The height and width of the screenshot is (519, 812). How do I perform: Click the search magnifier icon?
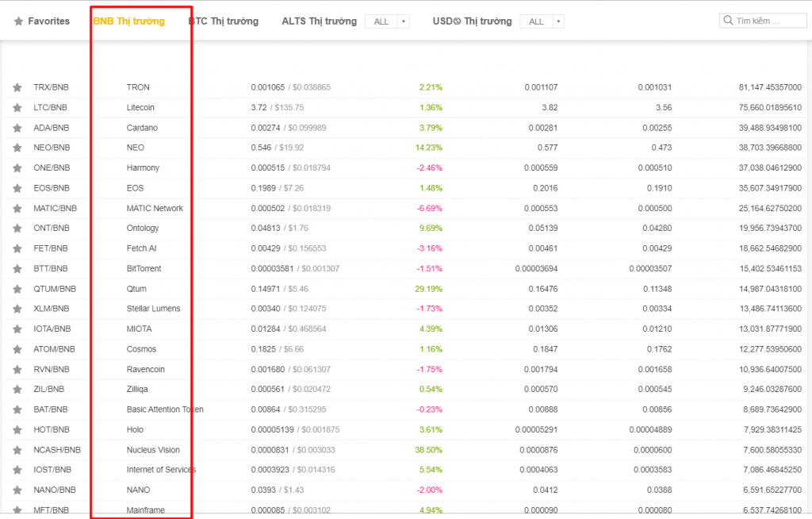tap(728, 20)
